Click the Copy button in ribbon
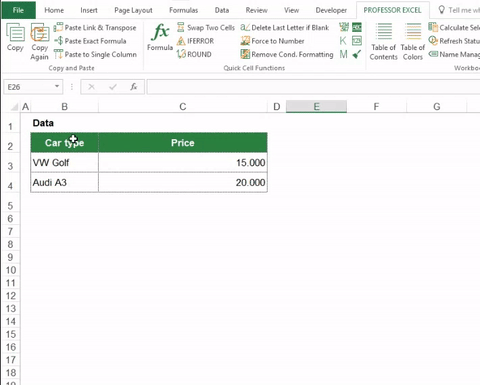The width and height of the screenshot is (480, 385). point(15,37)
